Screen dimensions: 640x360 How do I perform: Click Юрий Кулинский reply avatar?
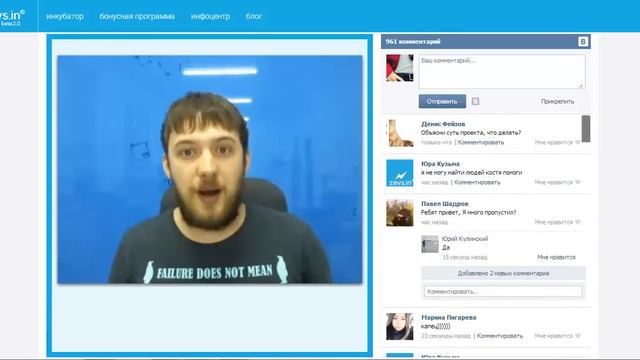(x=430, y=244)
